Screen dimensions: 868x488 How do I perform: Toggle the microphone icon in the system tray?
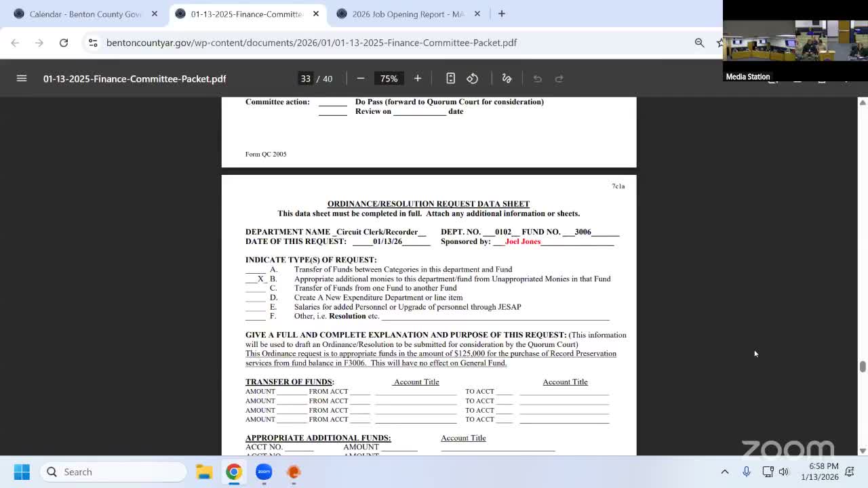(x=746, y=472)
